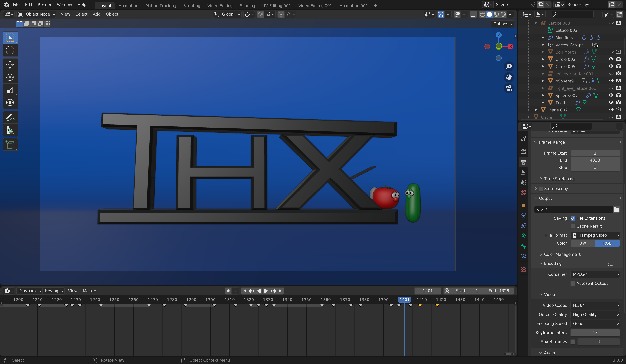Screen dimensions: 626x364
Task: Activate the Measure tool
Action: [10, 130]
